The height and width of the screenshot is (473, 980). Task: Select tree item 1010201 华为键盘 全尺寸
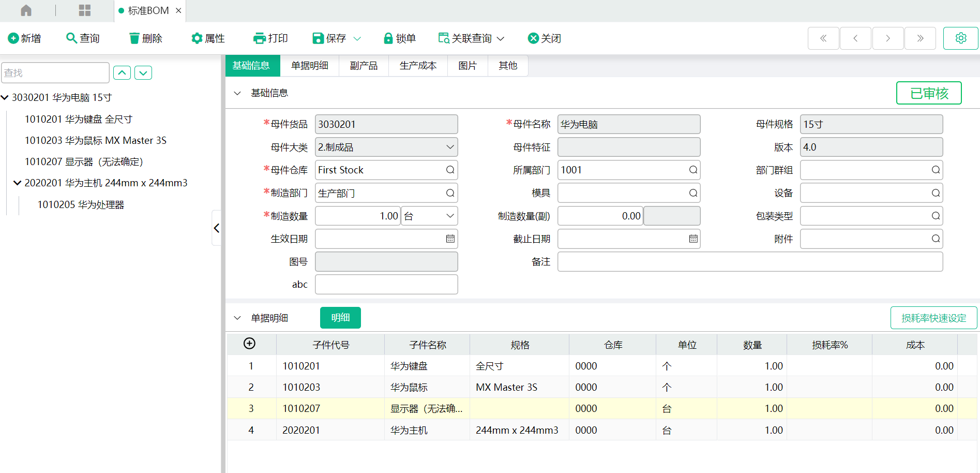click(79, 119)
